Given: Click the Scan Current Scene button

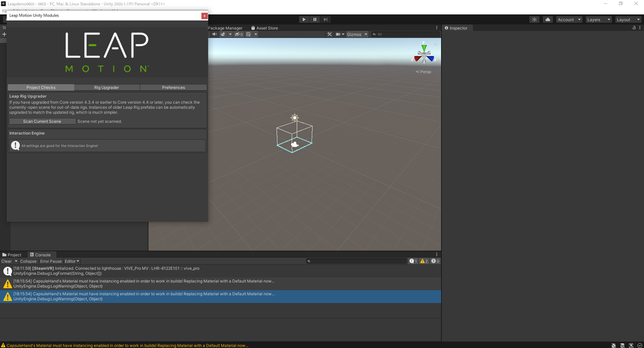Looking at the screenshot, I should tap(42, 121).
